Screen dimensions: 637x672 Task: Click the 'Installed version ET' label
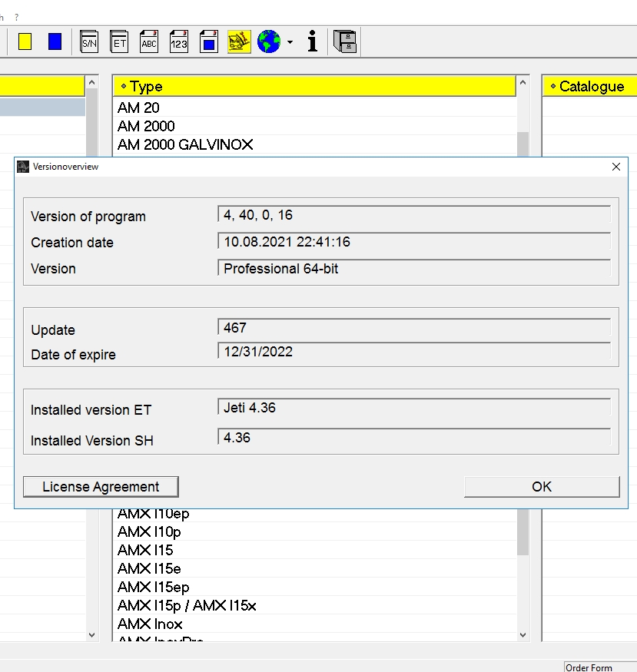[x=91, y=409]
